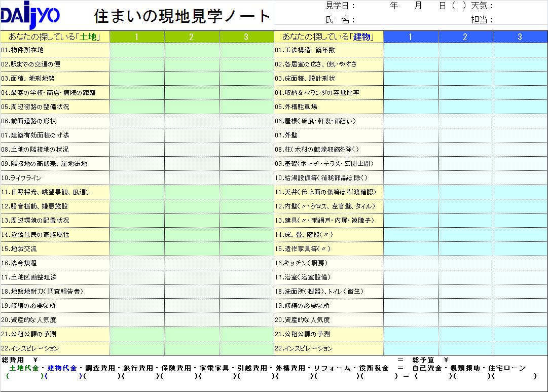Select land row 02.駅までの交通の便

55,64
